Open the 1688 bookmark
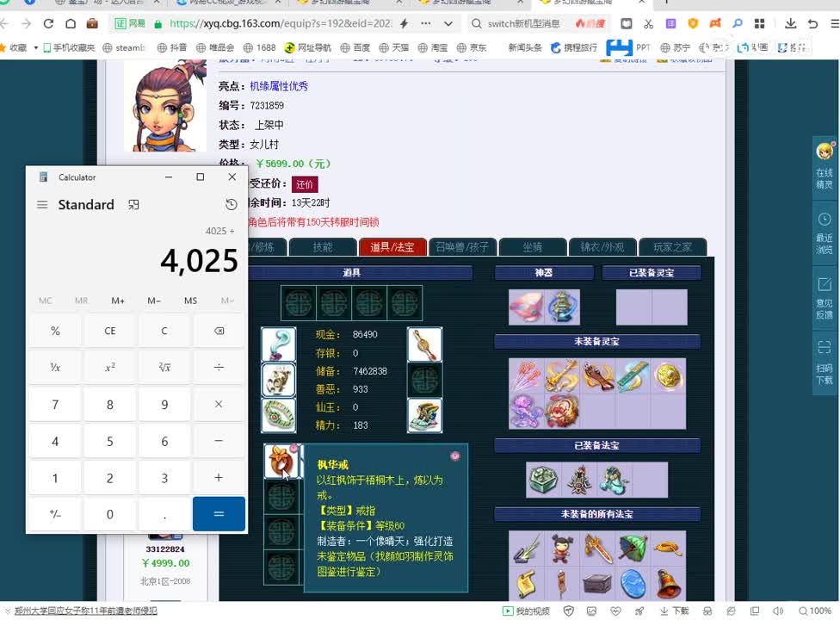This screenshot has width=840, height=620. click(x=259, y=47)
